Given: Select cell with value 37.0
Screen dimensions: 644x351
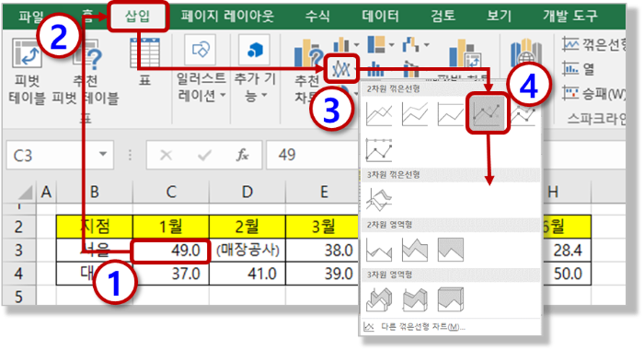Looking at the screenshot, I should 171,274.
